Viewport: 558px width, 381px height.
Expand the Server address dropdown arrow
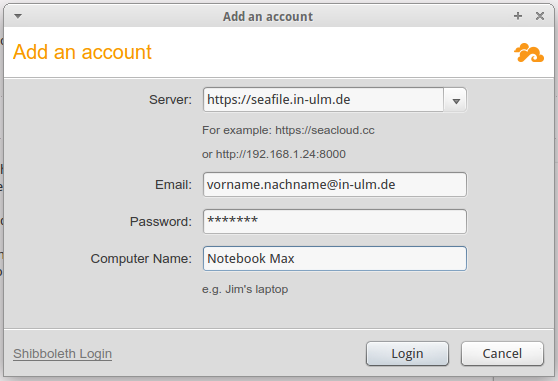[456, 101]
